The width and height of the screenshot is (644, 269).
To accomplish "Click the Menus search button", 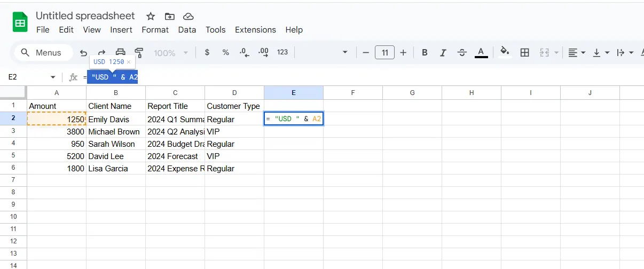I will [x=41, y=52].
